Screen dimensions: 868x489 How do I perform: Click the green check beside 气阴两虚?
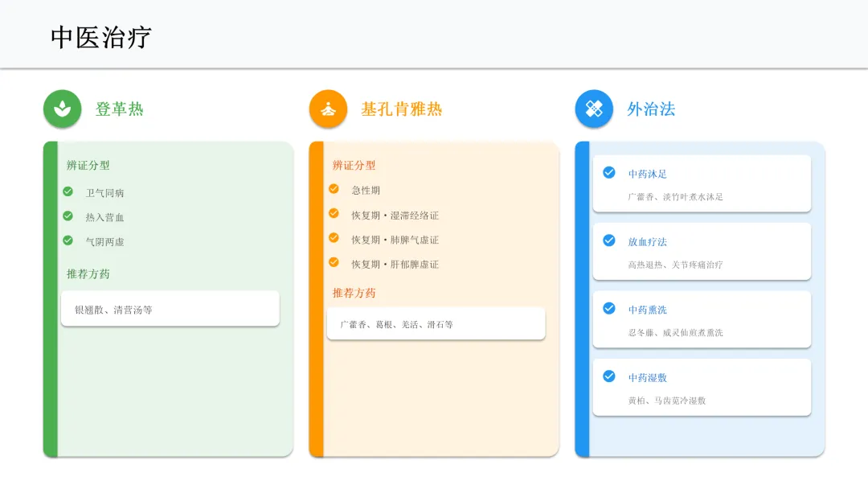coord(68,240)
